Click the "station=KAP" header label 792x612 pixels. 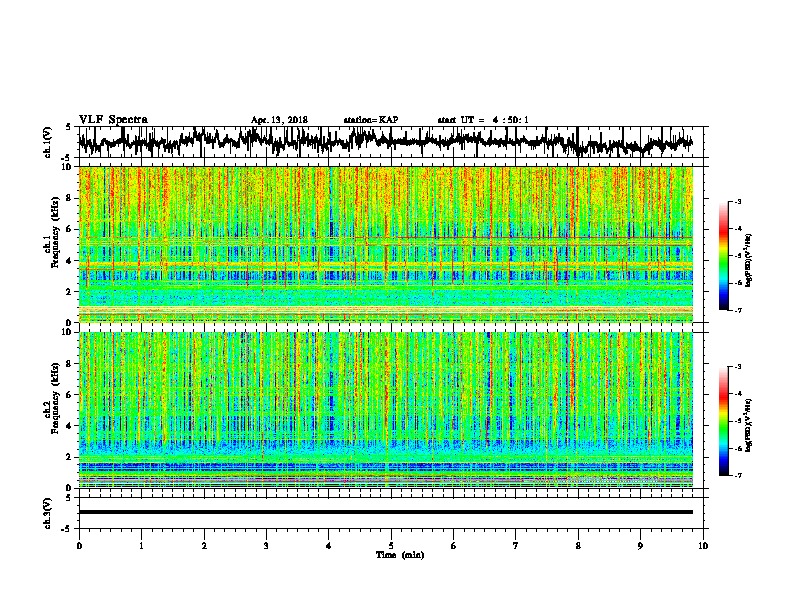(x=371, y=120)
